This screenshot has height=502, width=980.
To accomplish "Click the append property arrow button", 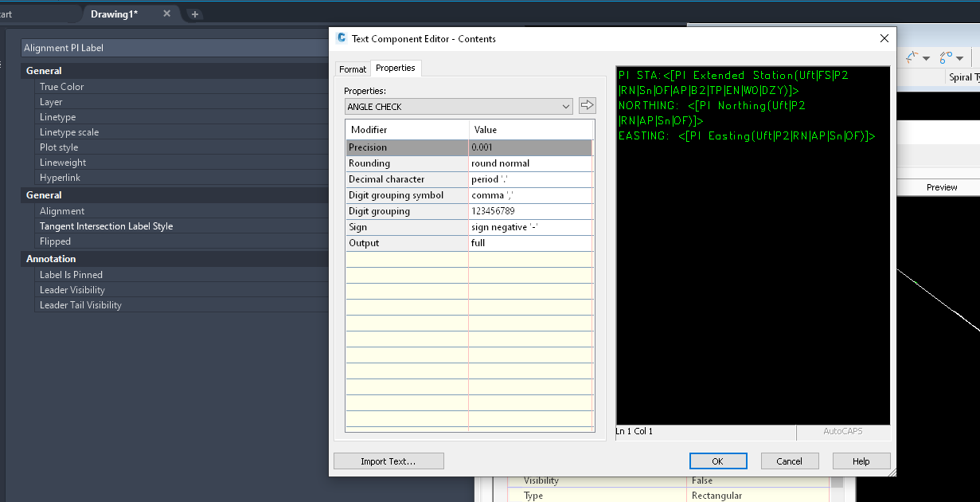I will (x=587, y=105).
